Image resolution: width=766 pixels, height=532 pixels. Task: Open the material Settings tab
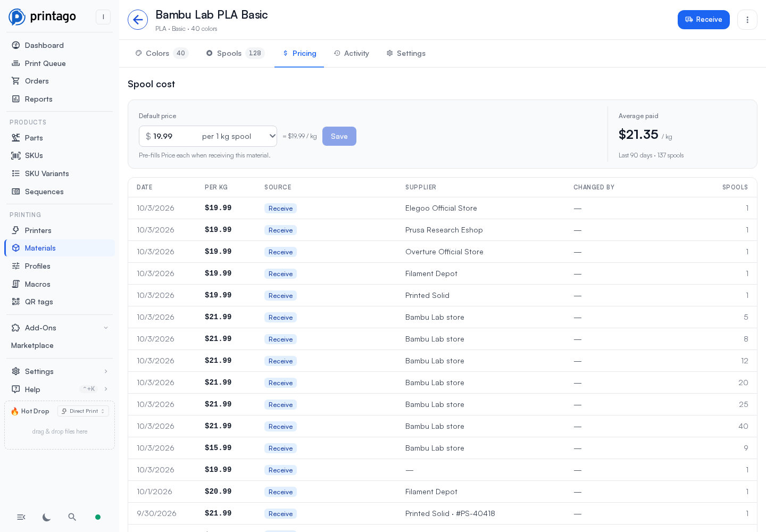coord(406,53)
